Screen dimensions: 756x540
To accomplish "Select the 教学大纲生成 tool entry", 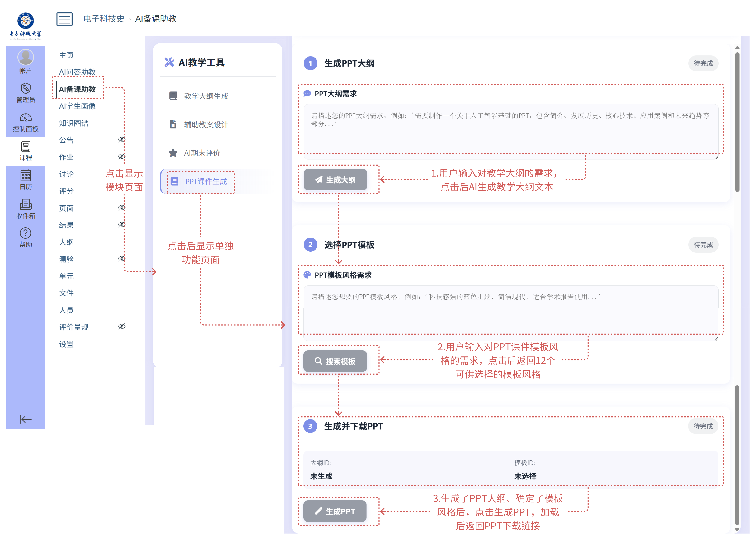I will (206, 96).
